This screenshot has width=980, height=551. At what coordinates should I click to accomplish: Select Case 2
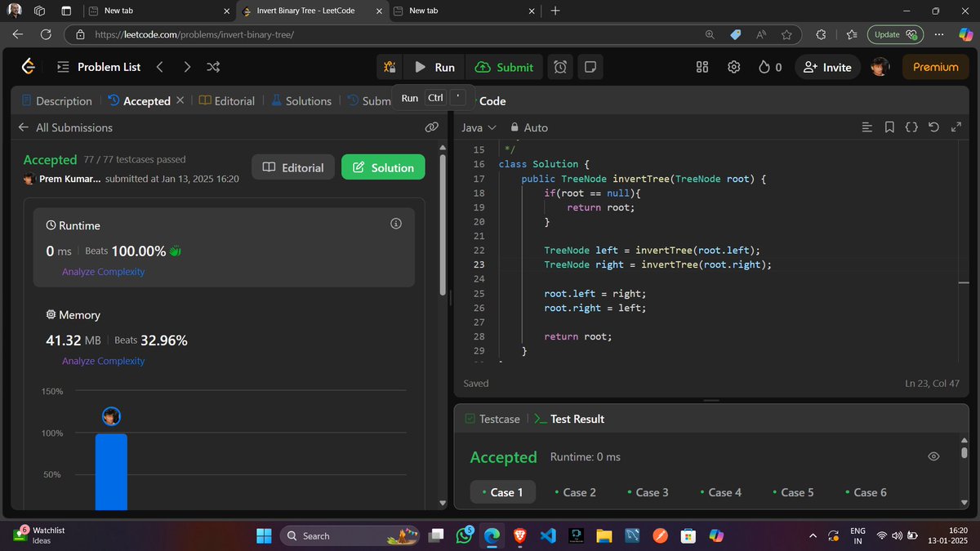point(575,492)
